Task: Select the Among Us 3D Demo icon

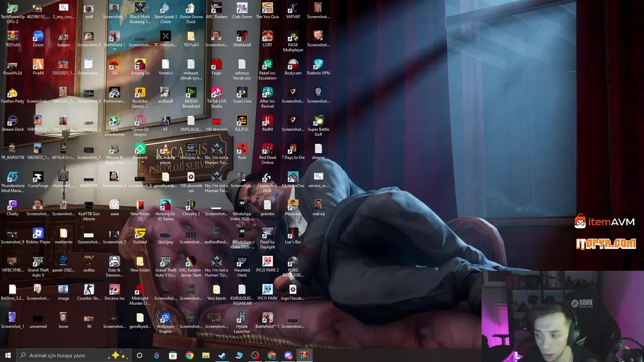Action: pyautogui.click(x=166, y=210)
